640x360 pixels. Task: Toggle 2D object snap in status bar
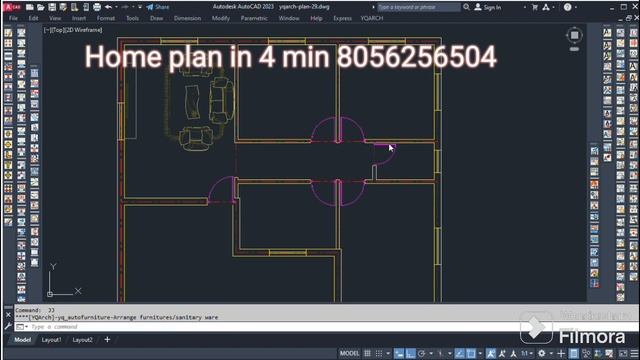click(471, 353)
